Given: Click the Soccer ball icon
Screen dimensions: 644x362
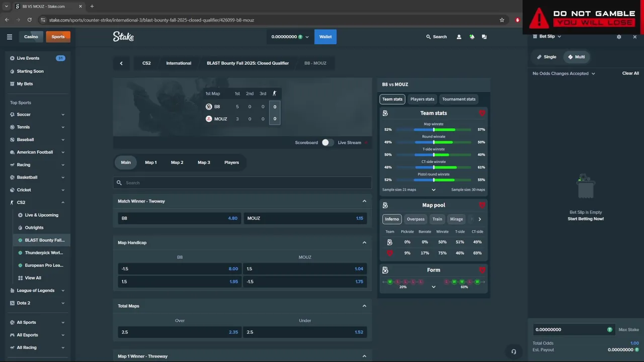Looking at the screenshot, I should coord(13,115).
